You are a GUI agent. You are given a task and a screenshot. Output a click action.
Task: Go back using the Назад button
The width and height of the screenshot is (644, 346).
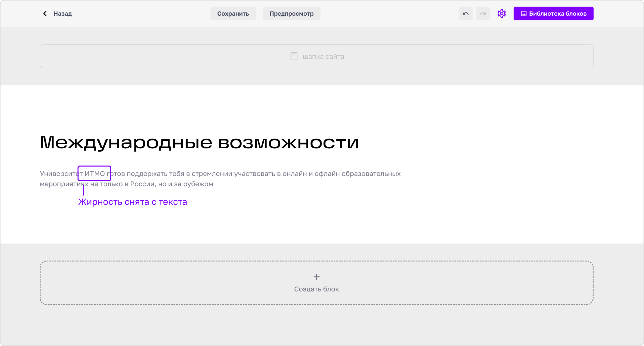57,13
